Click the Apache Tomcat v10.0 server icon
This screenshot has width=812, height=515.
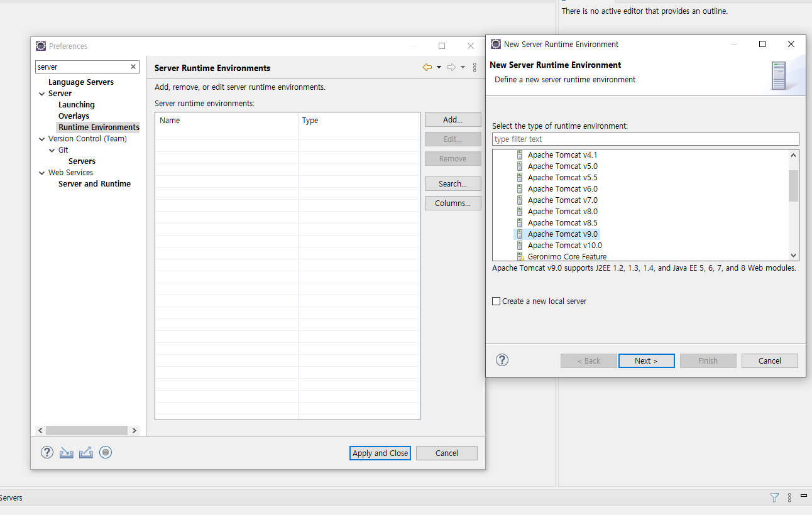click(x=520, y=246)
